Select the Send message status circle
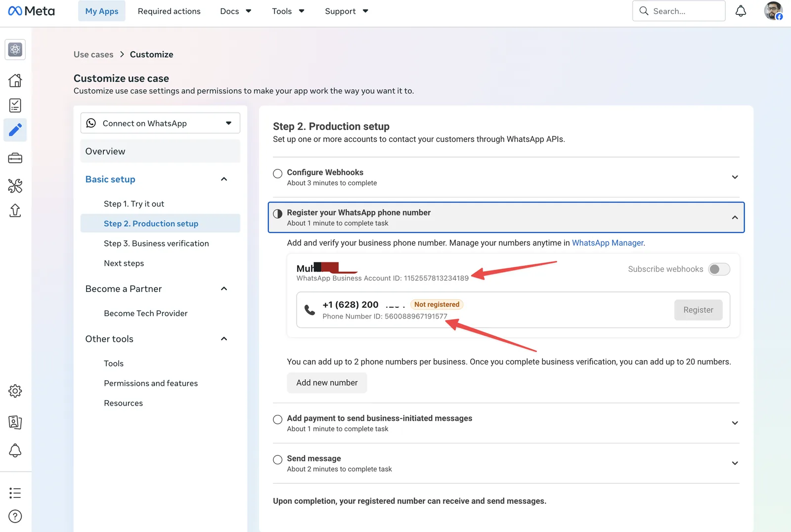This screenshot has height=532, width=791. (278, 459)
